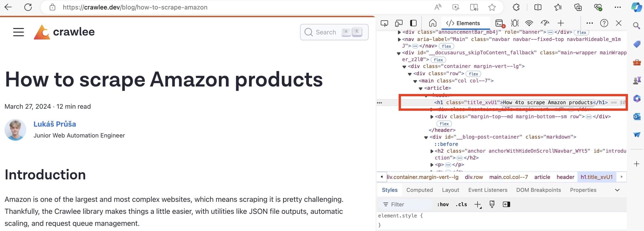
Task: Open DevTools help
Action: (x=604, y=23)
